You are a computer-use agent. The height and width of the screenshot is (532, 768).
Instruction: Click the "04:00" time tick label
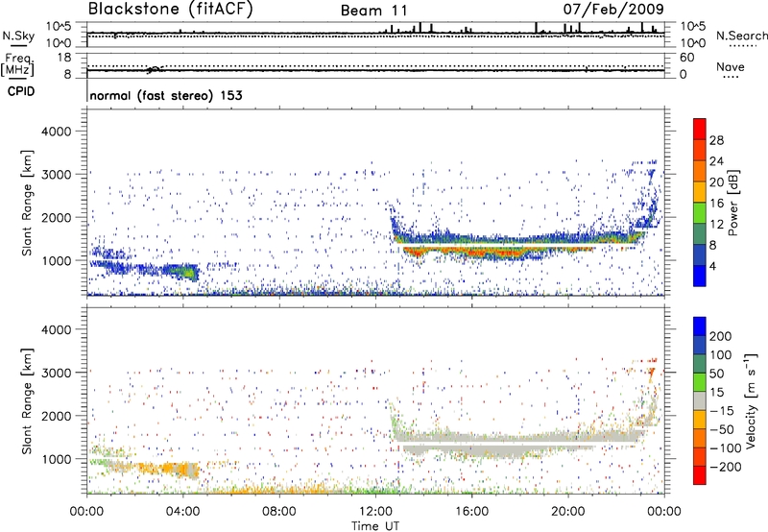tap(183, 512)
